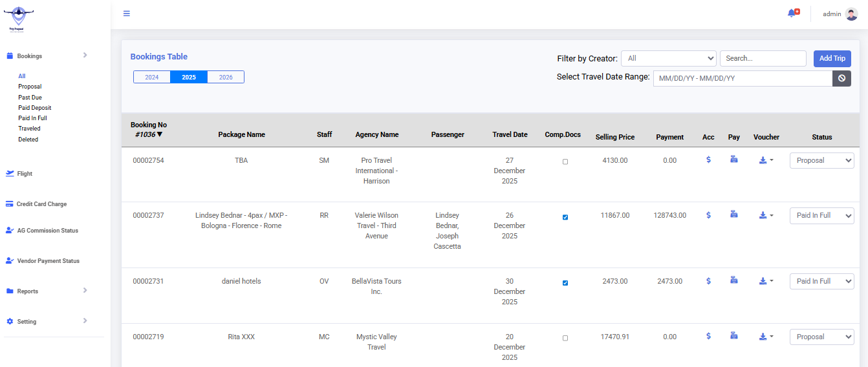The image size is (868, 367).
Task: Click the dollar Acc icon for booking 00002719
Action: 708,336
